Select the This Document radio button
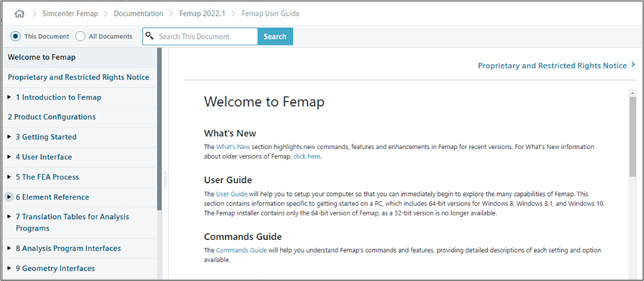Image resolution: width=644 pixels, height=281 pixels. coord(16,36)
